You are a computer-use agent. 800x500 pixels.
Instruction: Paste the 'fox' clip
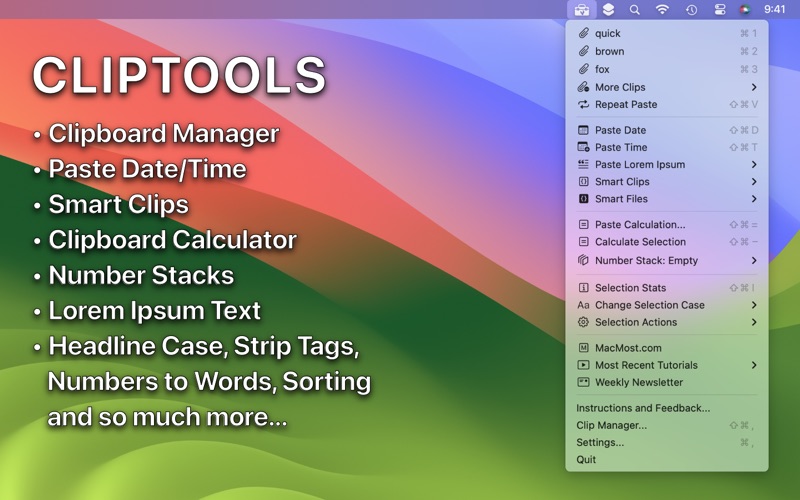(x=667, y=69)
